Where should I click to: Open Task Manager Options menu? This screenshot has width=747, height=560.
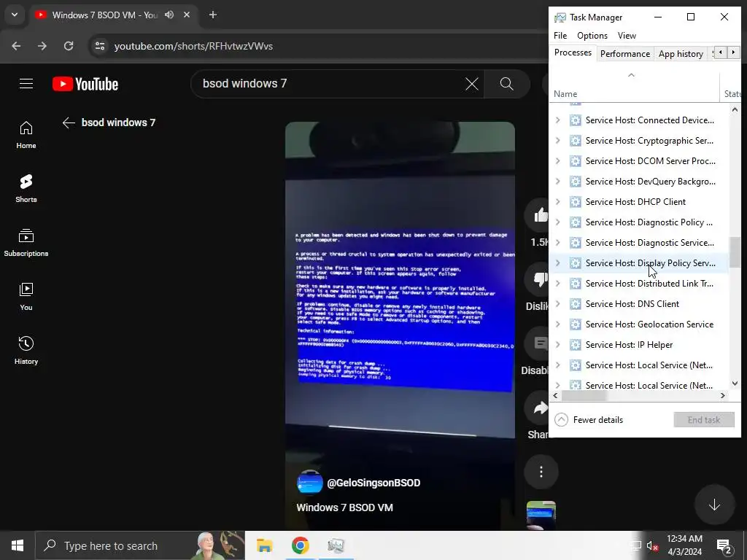coord(592,36)
